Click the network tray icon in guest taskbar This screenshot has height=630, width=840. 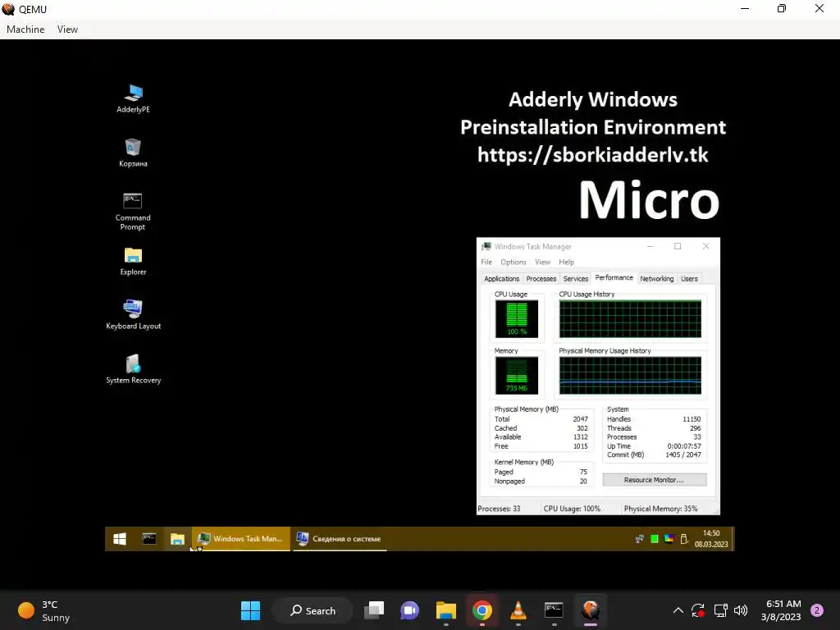[x=639, y=539]
